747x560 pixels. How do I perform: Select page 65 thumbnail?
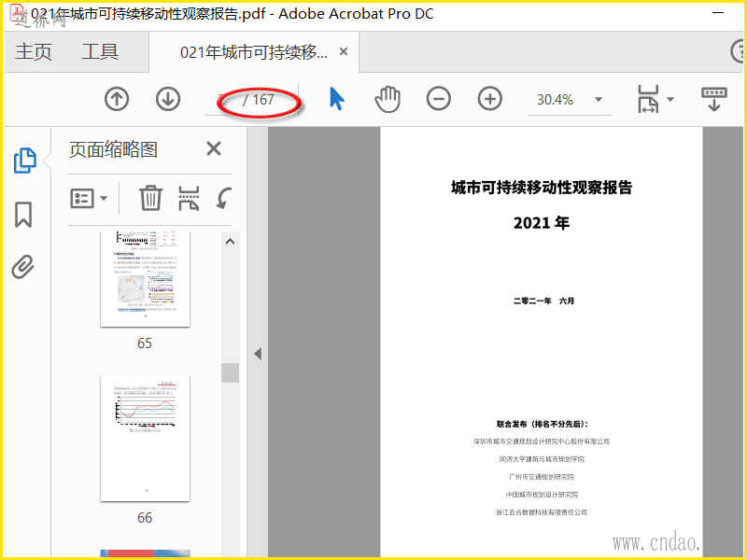coord(146,279)
